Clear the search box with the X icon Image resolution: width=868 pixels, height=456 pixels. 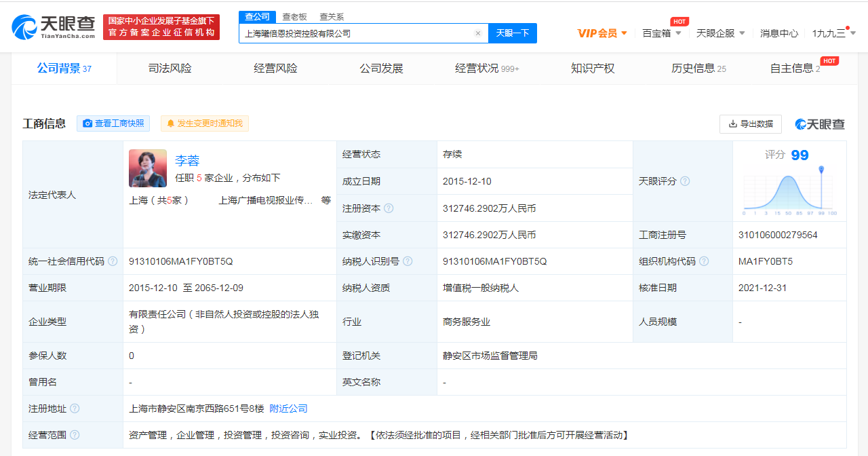pos(477,33)
